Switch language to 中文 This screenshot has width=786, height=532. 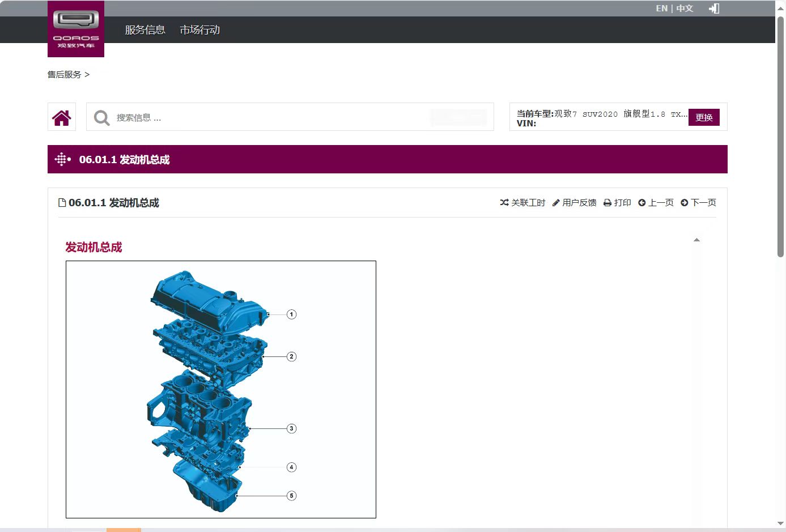pos(685,8)
